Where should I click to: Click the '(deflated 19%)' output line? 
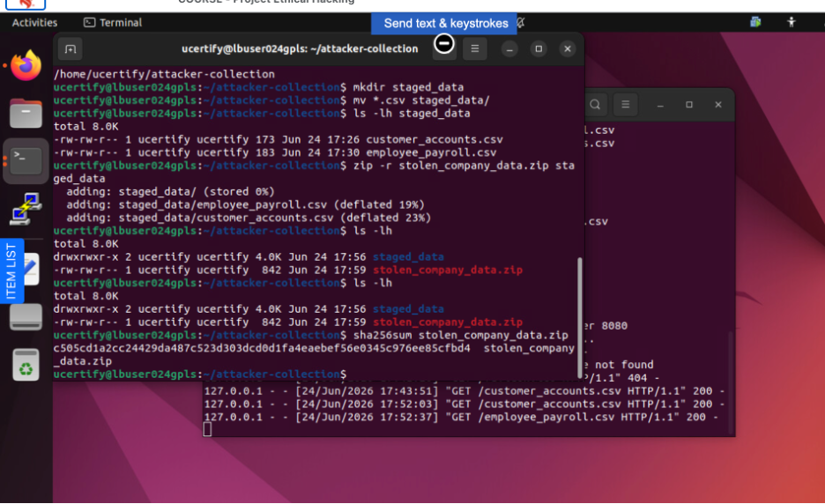[245, 204]
